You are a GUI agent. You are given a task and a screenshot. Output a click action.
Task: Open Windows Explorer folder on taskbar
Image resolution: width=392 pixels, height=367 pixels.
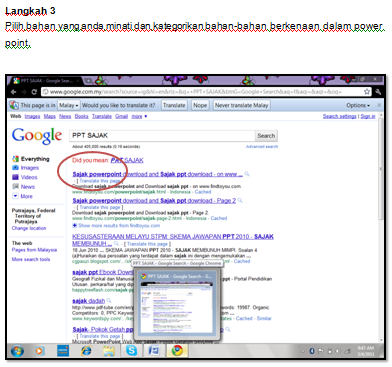tap(109, 351)
